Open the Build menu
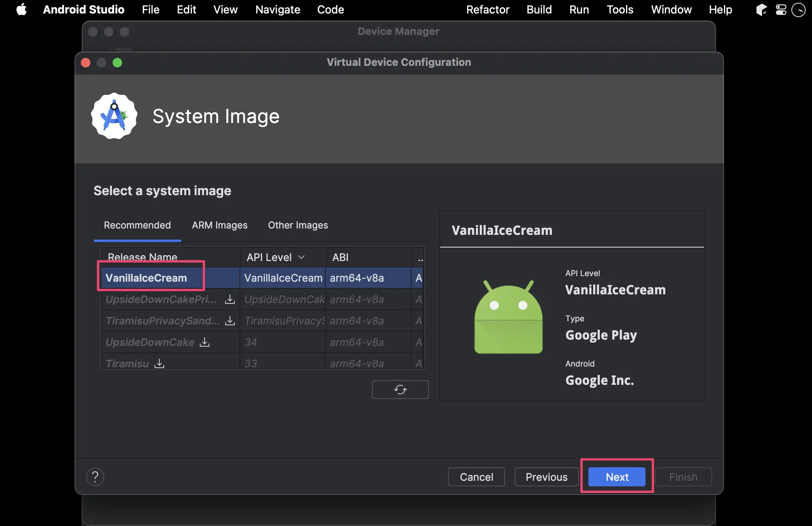Screen dimensions: 812x526 coord(539,10)
